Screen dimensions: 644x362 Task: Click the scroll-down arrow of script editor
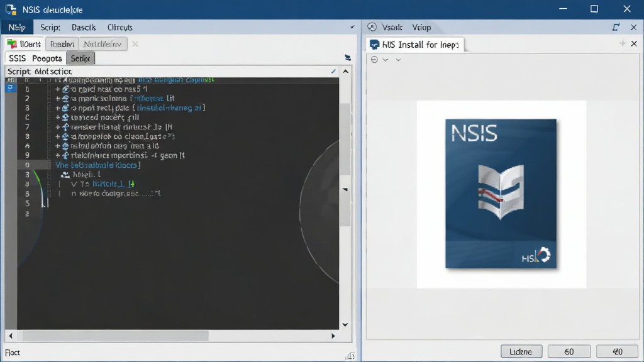pos(345,325)
